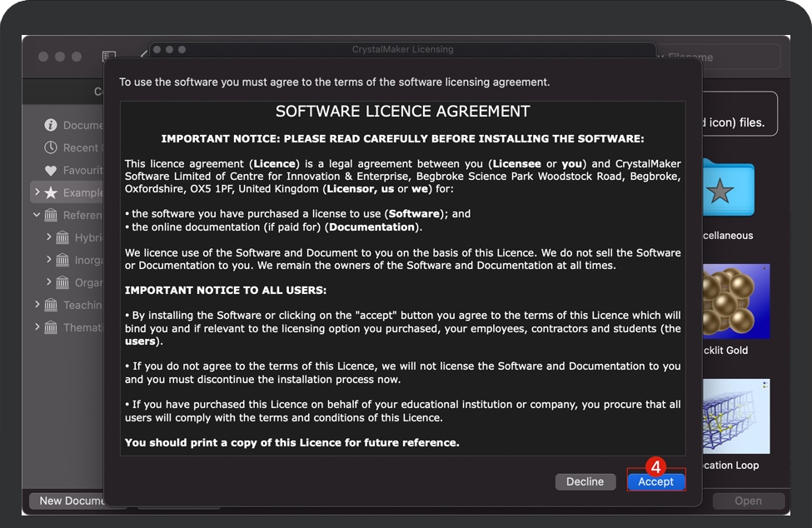Screen dimensions: 812x528
Task: Click the 'You should print a copy' line
Action: click(292, 442)
